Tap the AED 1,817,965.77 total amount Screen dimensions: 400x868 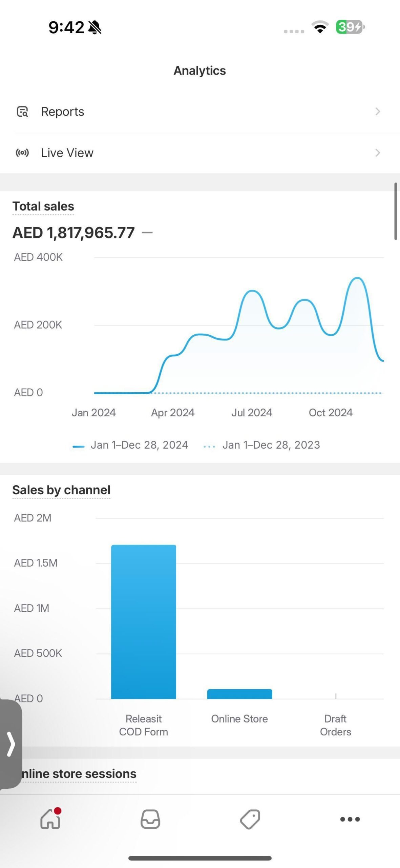(73, 233)
